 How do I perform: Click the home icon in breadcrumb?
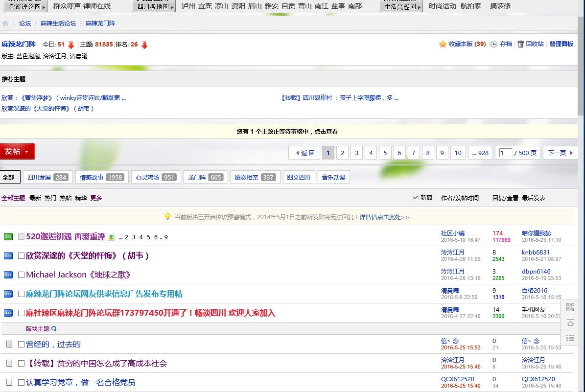tap(5, 23)
